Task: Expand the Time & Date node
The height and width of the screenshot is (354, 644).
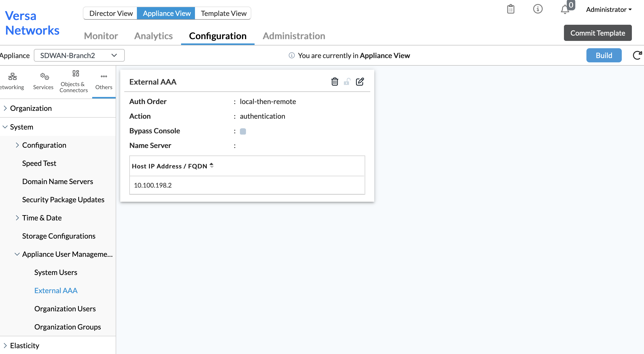Action: (x=17, y=218)
